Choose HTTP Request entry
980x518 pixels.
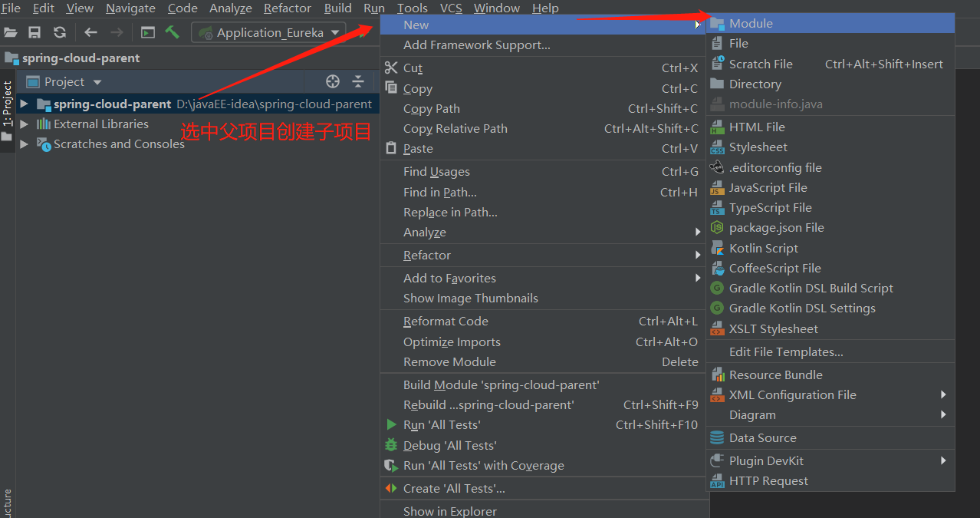(830, 481)
